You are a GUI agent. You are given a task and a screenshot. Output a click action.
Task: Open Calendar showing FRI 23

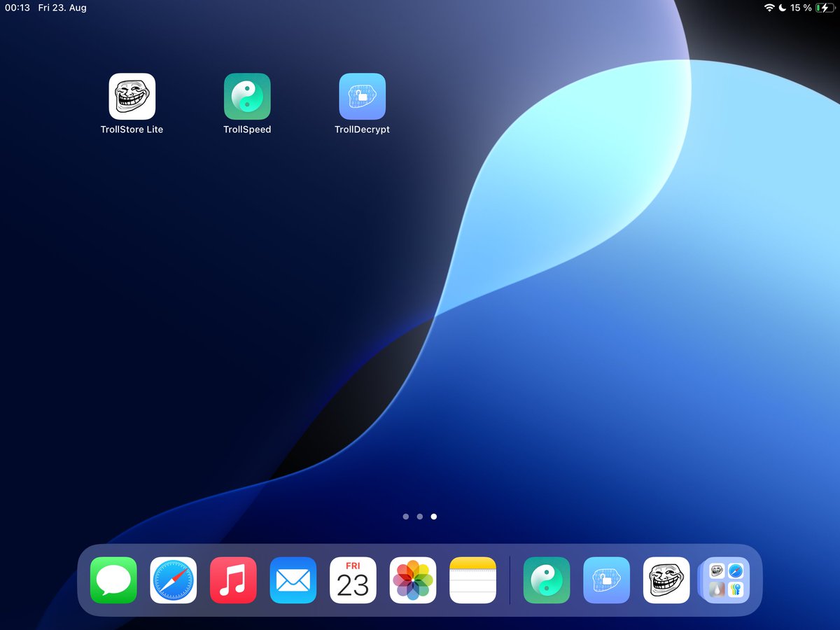click(x=353, y=580)
